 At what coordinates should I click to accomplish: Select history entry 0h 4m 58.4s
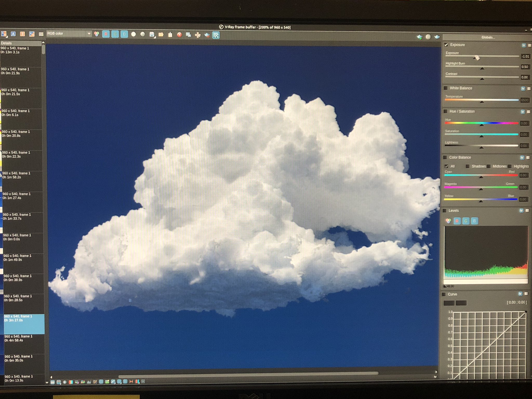coord(24,344)
